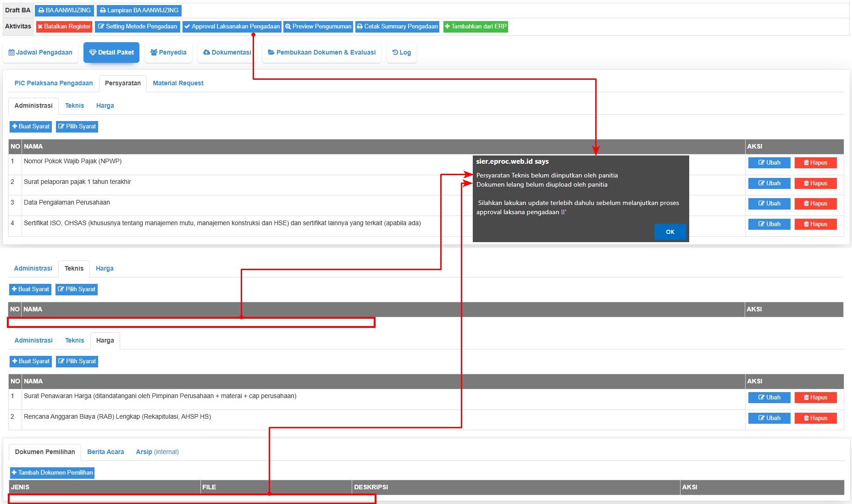Image resolution: width=852 pixels, height=504 pixels.
Task: Click green Tambahkan dari ERP button
Action: (476, 27)
